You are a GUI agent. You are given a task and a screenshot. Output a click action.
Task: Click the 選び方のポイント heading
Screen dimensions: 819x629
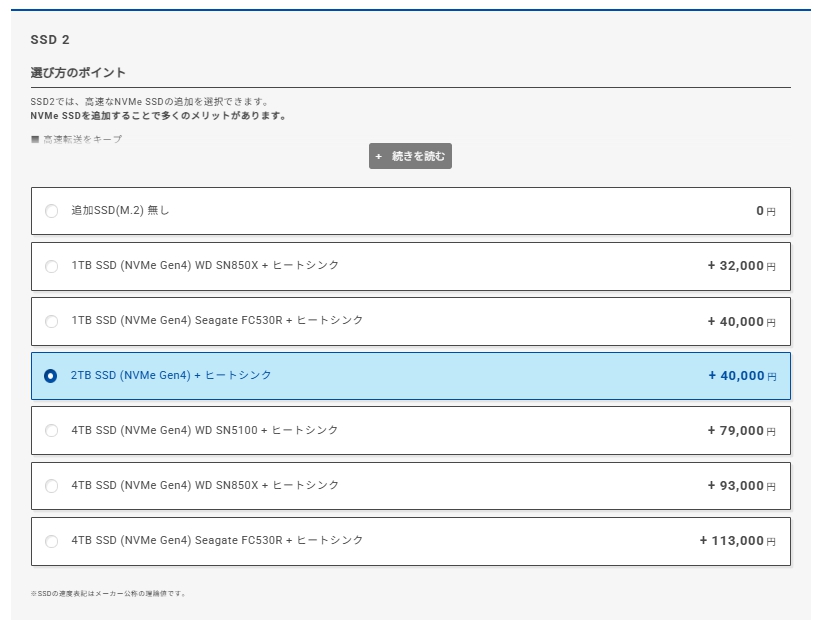coord(78,73)
